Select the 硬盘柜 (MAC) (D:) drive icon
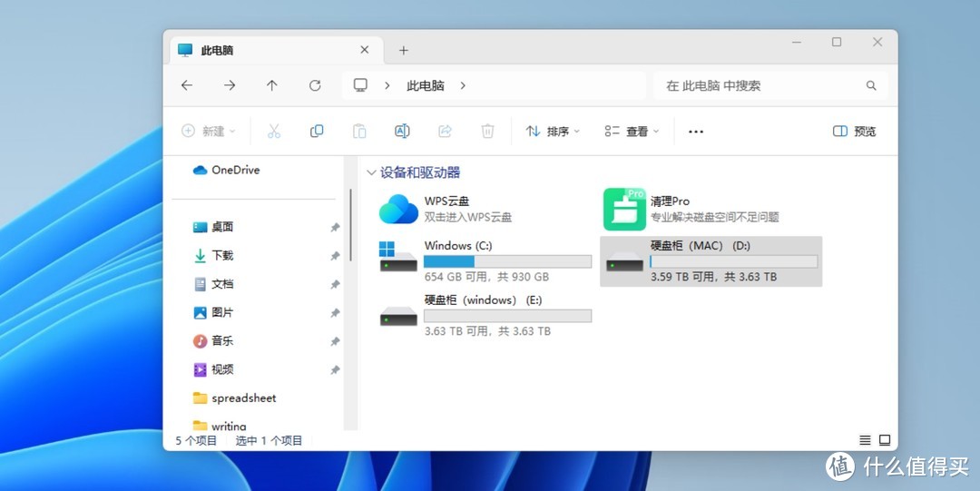The height and width of the screenshot is (491, 980). point(624,261)
